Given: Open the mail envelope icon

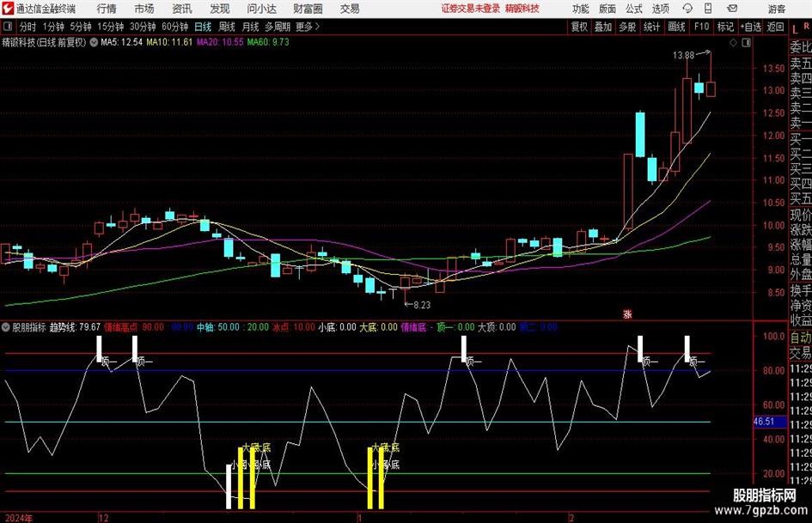Looking at the screenshot, I should 732,9.
